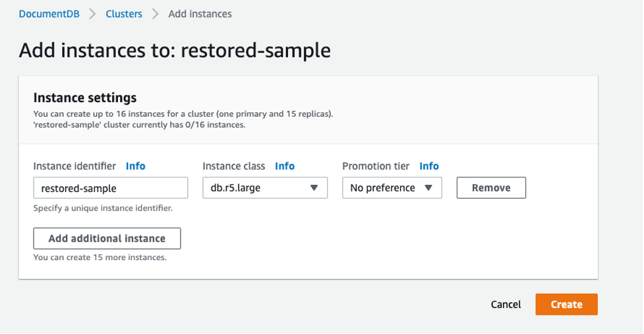Go to the Clusters breadcrumb link
The height and width of the screenshot is (334, 644).
click(x=124, y=14)
